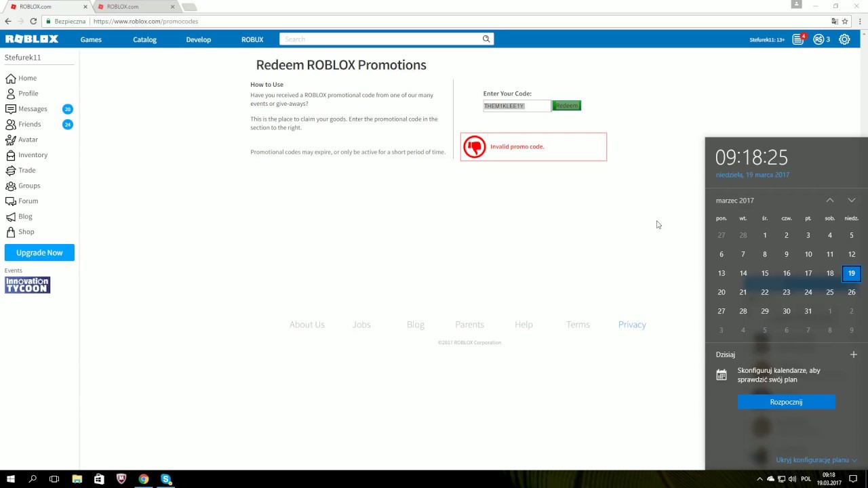
Task: Open the Games menu in the header
Action: click(x=91, y=39)
